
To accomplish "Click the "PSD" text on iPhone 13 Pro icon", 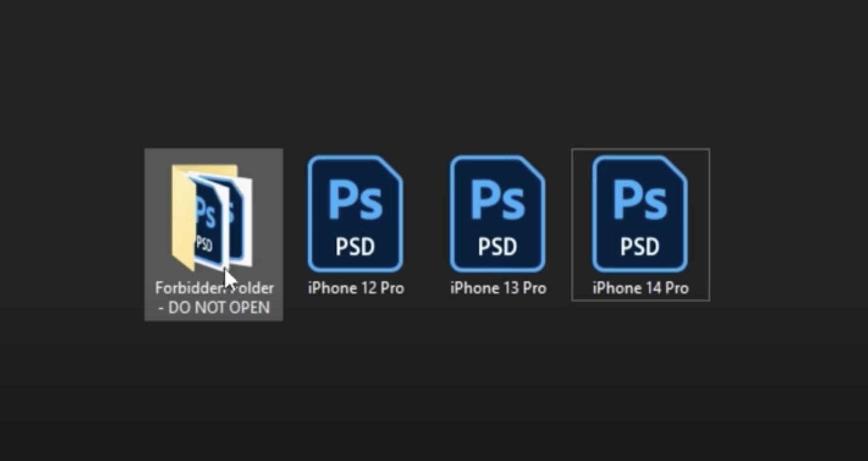I will 498,246.
